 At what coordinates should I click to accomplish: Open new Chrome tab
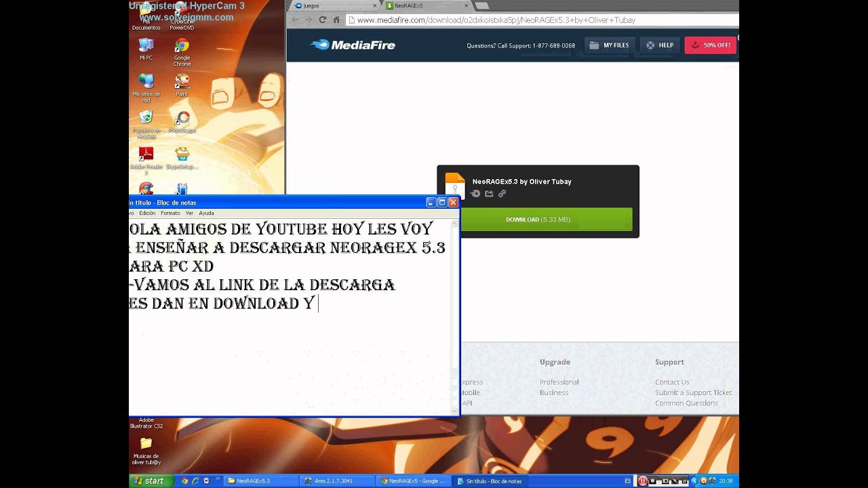[481, 5]
